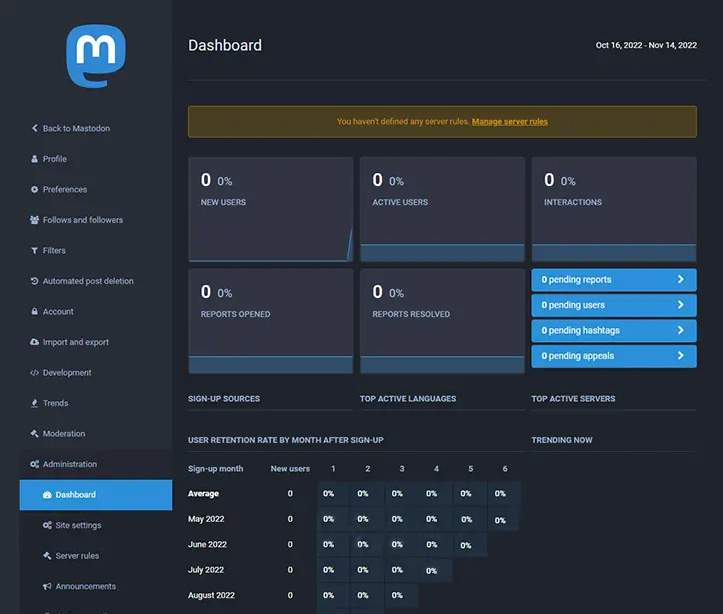Viewport: 723px width, 614px height.
Task: Follow the Manage server rules link
Action: (x=510, y=122)
